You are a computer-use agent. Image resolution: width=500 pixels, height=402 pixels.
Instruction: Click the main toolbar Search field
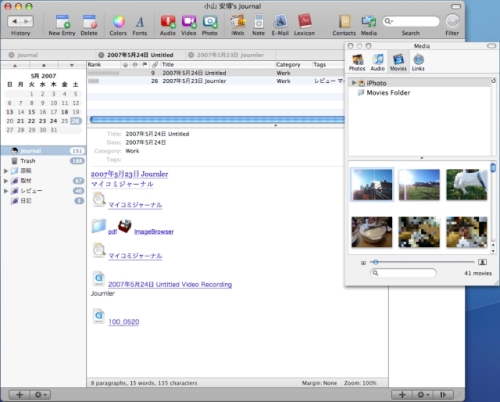click(411, 21)
